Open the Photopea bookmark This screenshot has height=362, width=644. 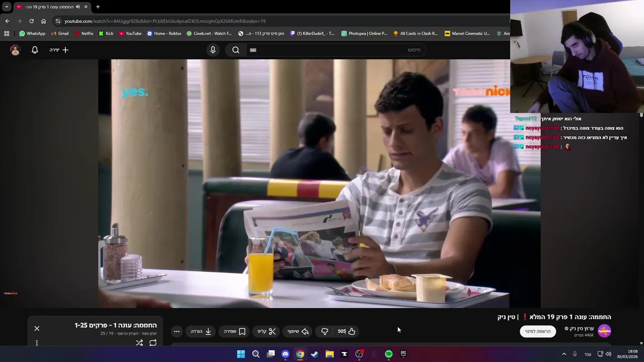click(x=364, y=34)
